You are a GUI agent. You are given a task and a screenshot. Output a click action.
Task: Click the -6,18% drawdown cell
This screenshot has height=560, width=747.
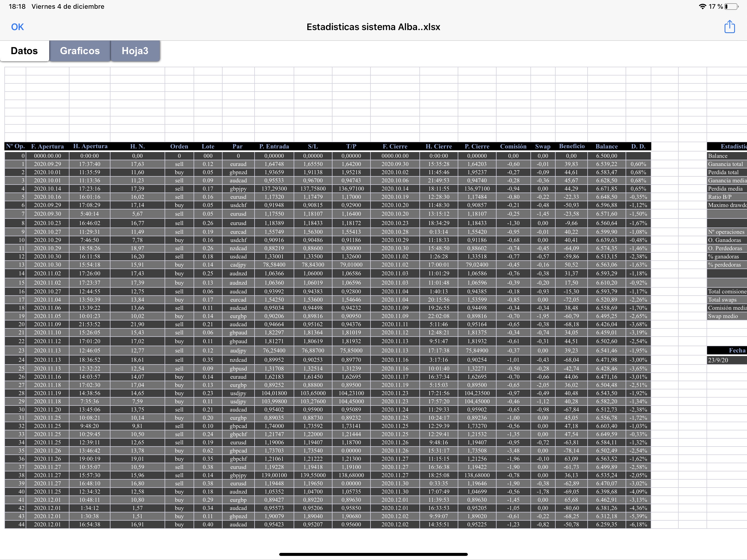click(638, 524)
